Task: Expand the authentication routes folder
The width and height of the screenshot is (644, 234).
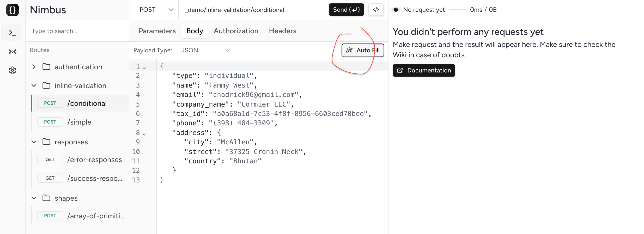Action: [x=34, y=67]
